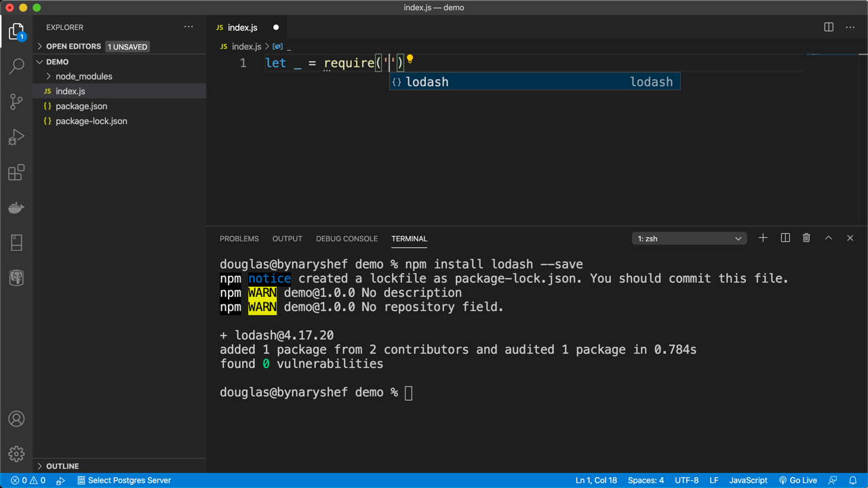Click index.js in the breadcrumb
Viewport: 868px width, 488px height.
coord(246,47)
